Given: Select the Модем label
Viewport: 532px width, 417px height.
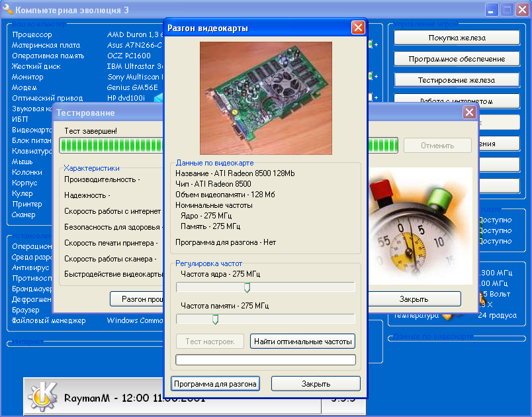Looking at the screenshot, I should (x=24, y=87).
